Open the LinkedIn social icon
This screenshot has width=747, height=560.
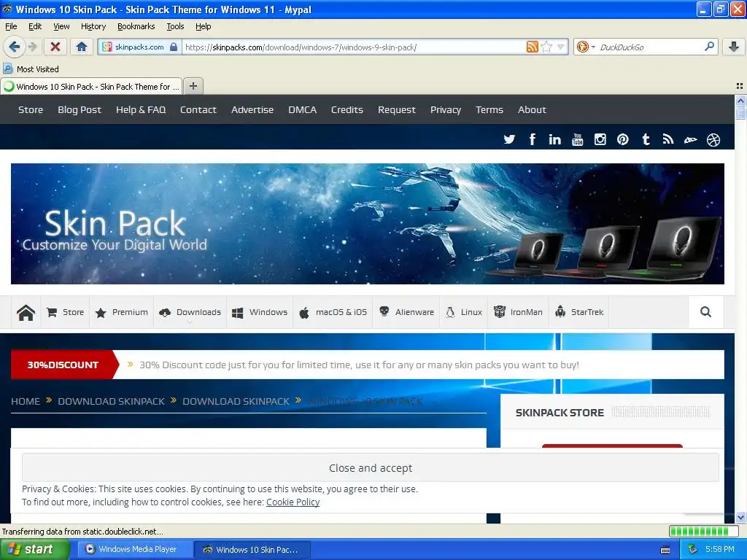pos(554,139)
